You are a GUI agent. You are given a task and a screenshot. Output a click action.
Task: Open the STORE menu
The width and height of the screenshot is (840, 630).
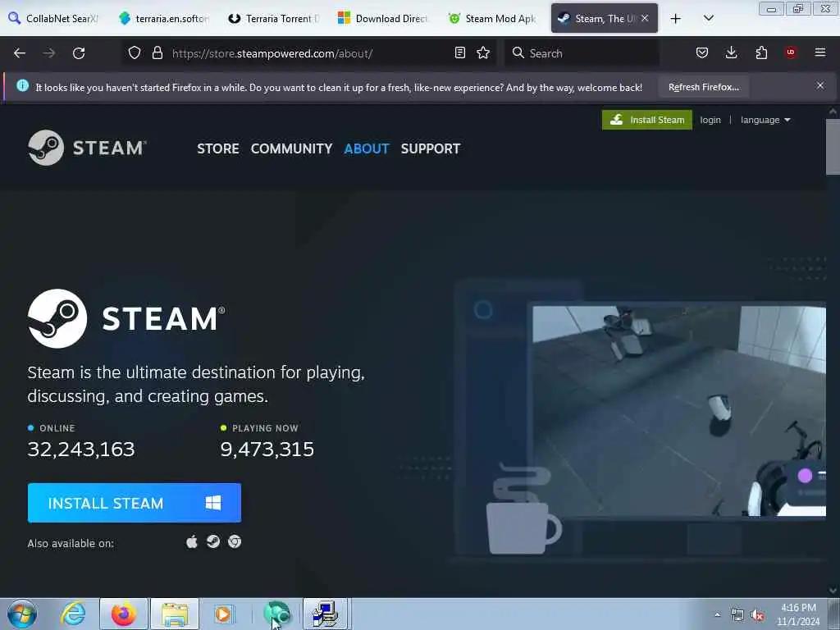click(218, 148)
